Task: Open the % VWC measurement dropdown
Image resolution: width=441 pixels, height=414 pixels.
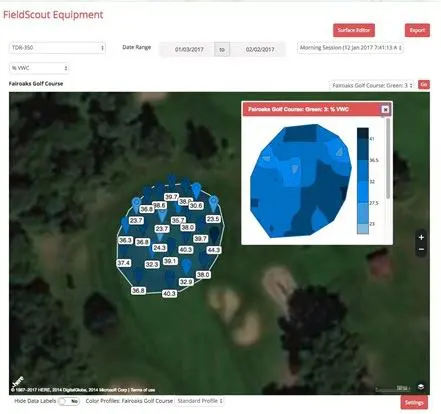Action: coord(39,68)
